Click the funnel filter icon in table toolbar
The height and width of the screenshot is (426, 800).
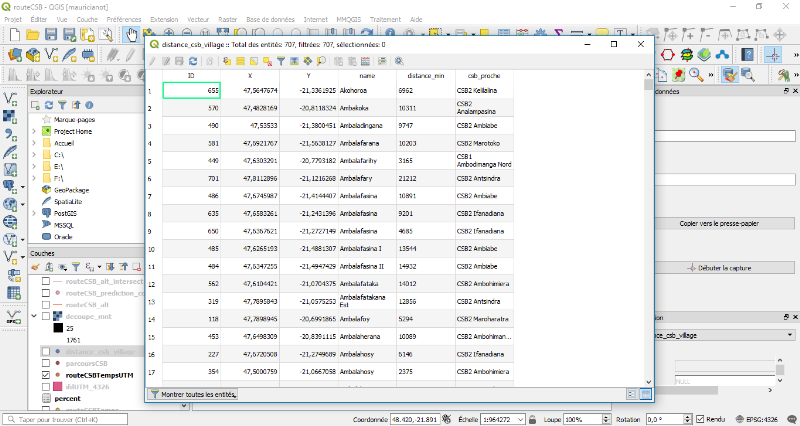pyautogui.click(x=281, y=61)
